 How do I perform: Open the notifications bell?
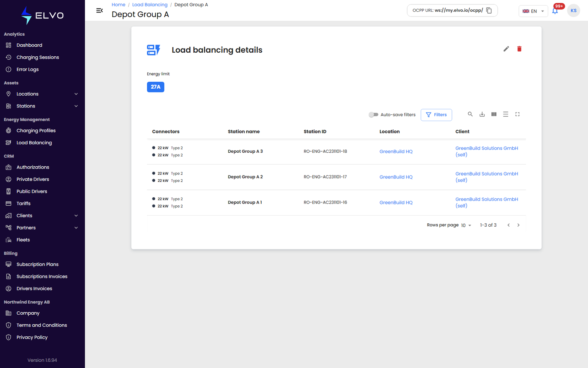(555, 11)
